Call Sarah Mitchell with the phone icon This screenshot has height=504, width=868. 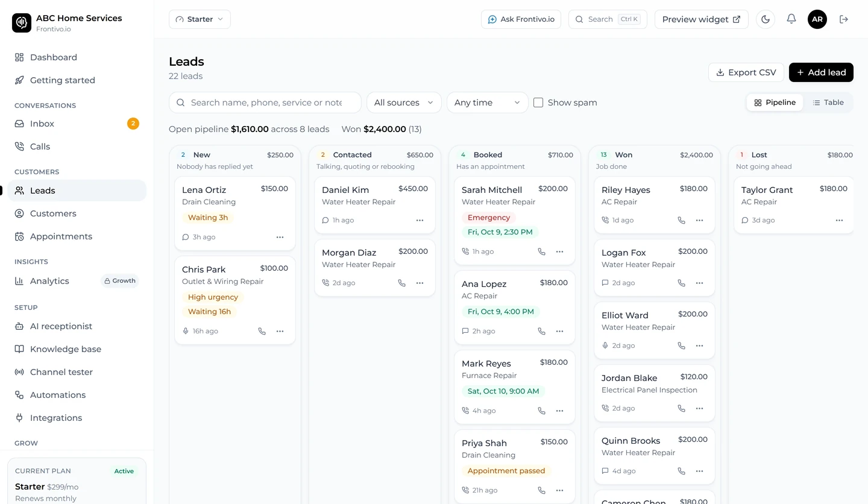[x=542, y=251]
